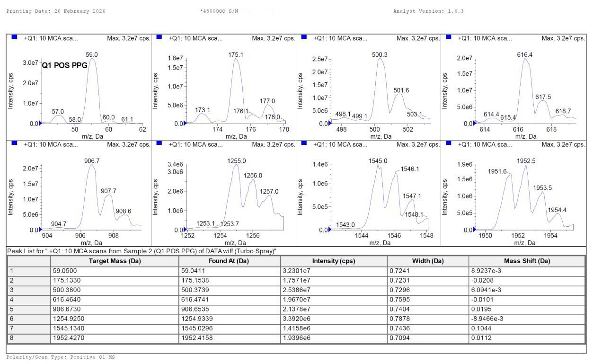Image resolution: width=593 pixels, height=364 pixels.
Task: Select row header number 5 in peak list
Action: (x=29, y=309)
